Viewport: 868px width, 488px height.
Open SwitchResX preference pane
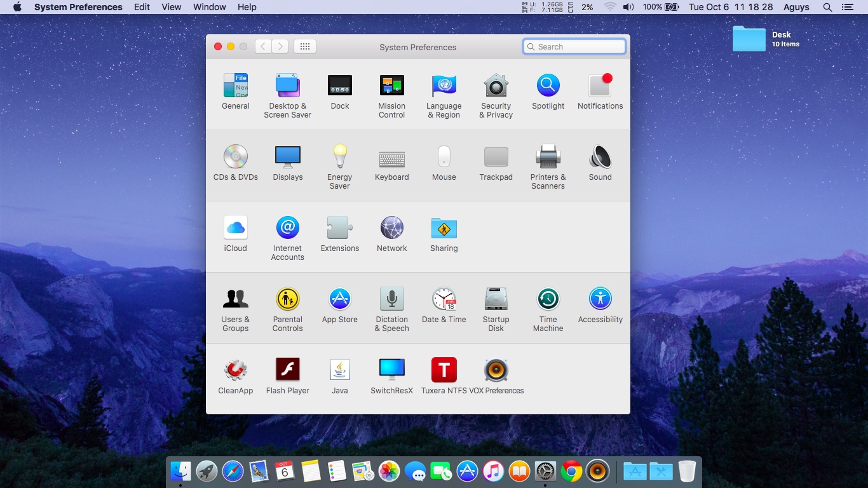coord(392,377)
